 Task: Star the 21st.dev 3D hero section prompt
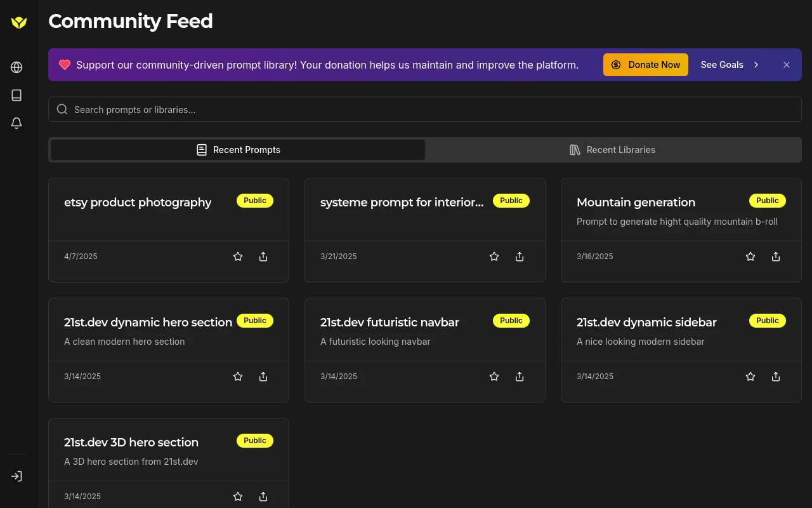(238, 497)
